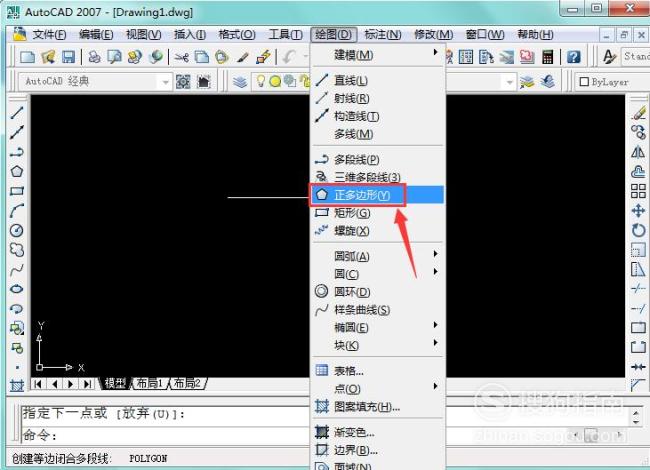This screenshot has height=470, width=650.
Task: Select the Rotate tool in right toolbar
Action: pyautogui.click(x=638, y=230)
